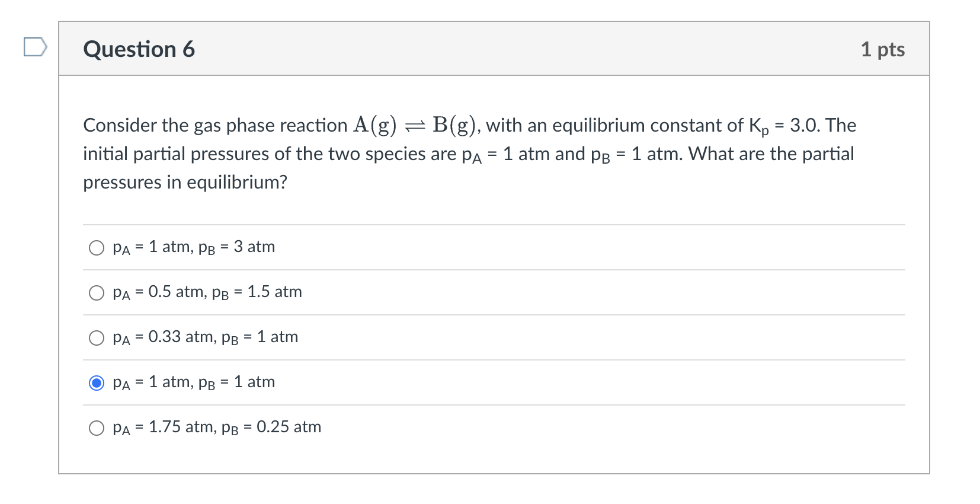Click the 'Consider the gas phase reaction' text
The height and width of the screenshot is (504, 980).
215,125
